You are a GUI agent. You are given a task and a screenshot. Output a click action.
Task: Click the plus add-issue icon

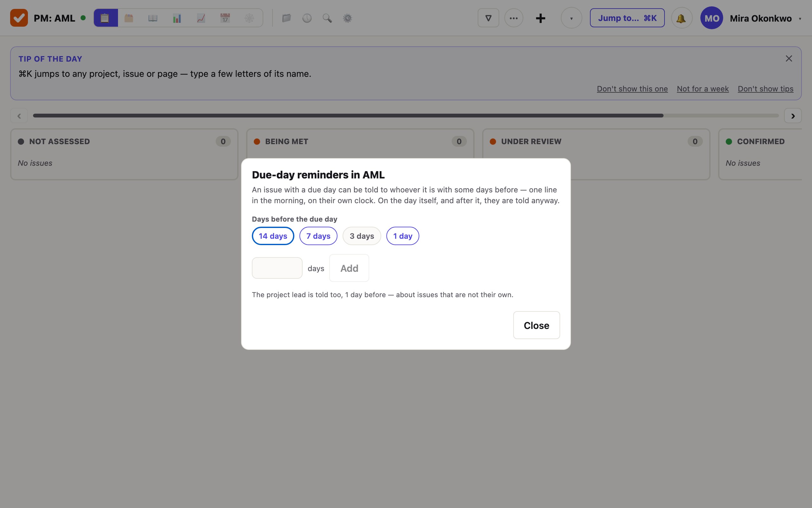[540, 18]
